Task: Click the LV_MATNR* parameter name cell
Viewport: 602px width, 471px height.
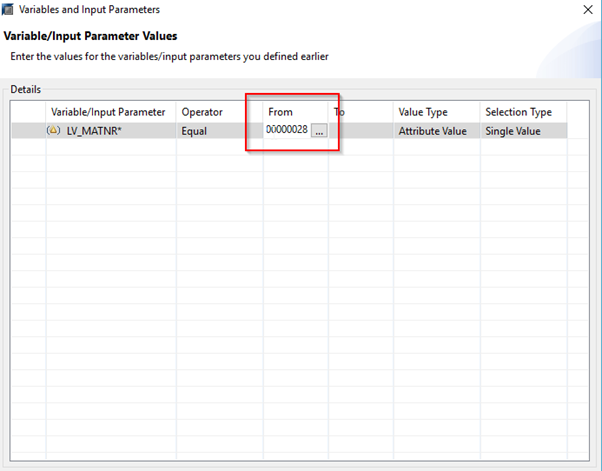Action: tap(111, 131)
